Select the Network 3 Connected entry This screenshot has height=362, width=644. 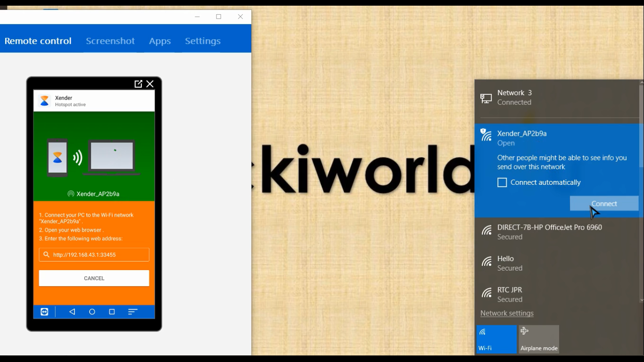[557, 98]
